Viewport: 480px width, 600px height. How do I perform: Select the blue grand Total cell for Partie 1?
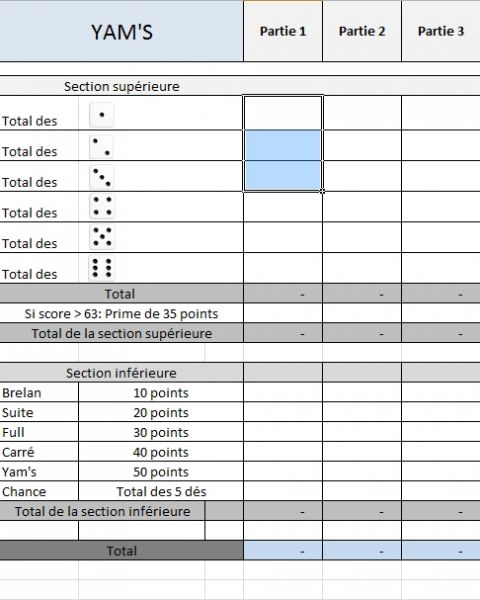pos(283,551)
